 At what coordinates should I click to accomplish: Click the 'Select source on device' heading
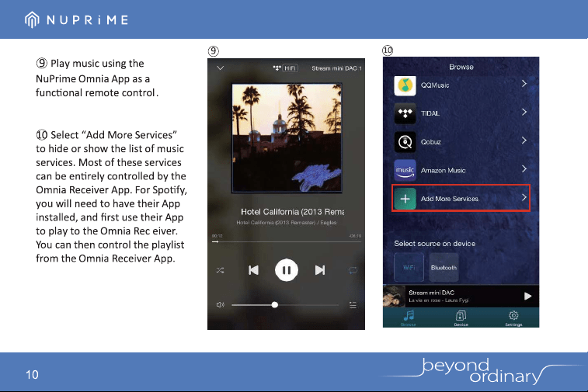(x=435, y=244)
